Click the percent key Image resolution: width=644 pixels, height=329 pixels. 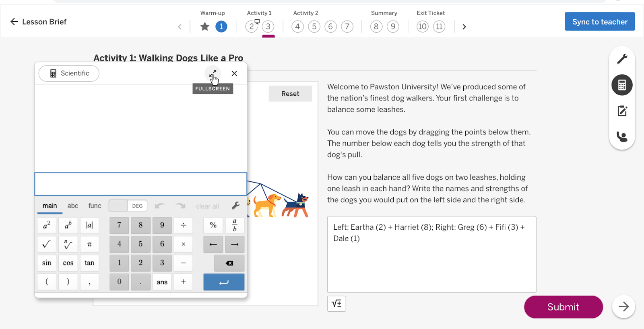(213, 225)
